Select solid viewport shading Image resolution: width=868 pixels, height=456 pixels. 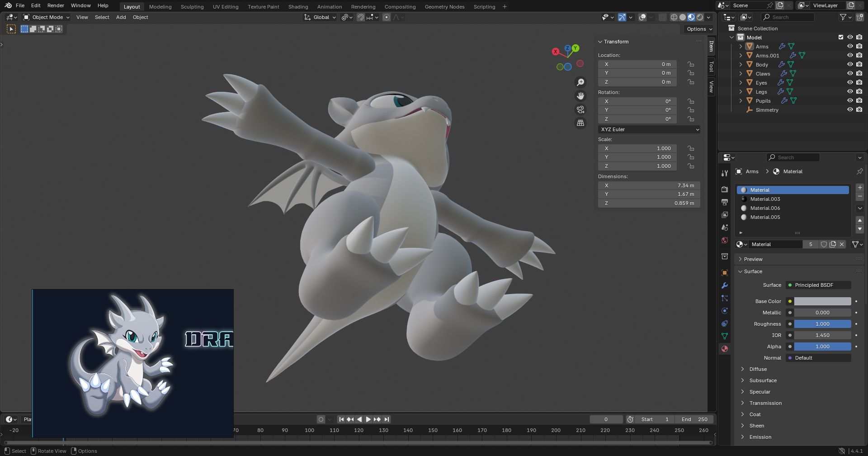pyautogui.click(x=683, y=17)
